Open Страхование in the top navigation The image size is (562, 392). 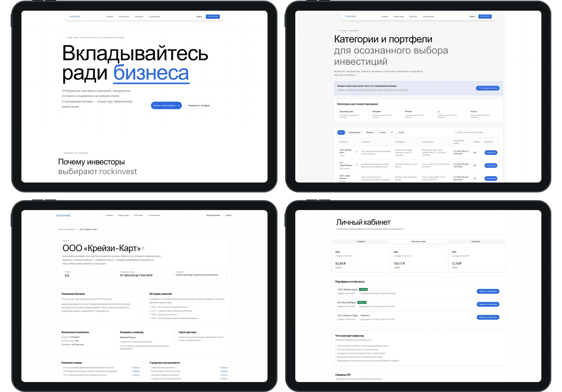(154, 16)
